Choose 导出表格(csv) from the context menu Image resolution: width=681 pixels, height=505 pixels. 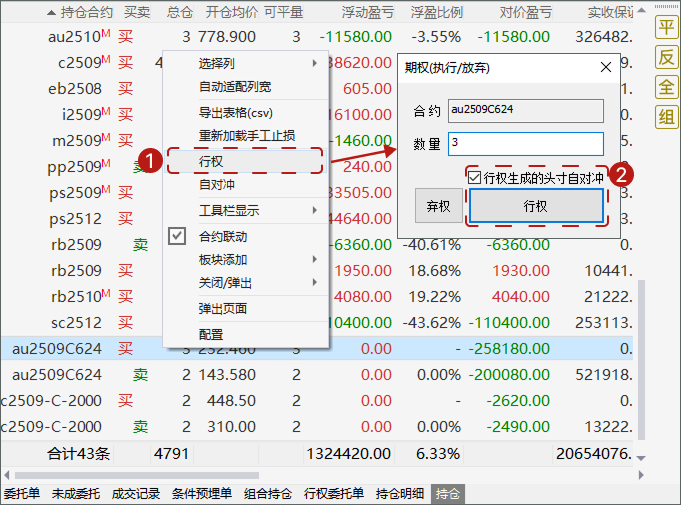[x=235, y=112]
